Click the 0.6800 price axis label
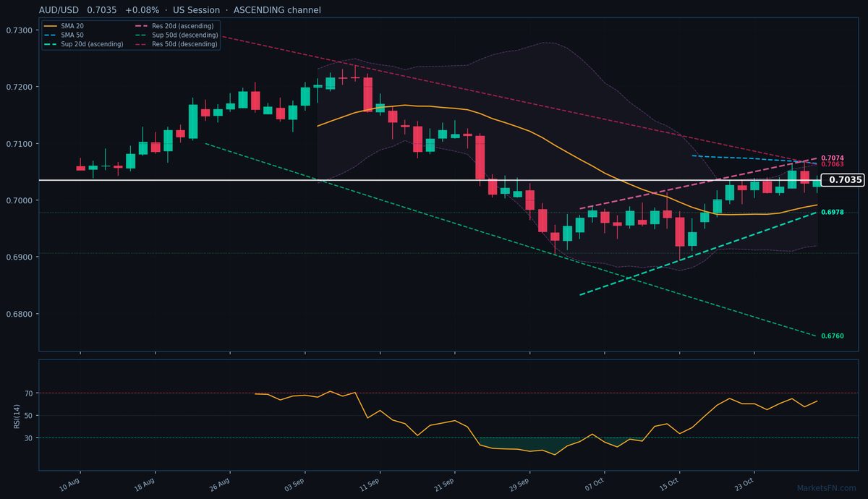 click(x=19, y=314)
